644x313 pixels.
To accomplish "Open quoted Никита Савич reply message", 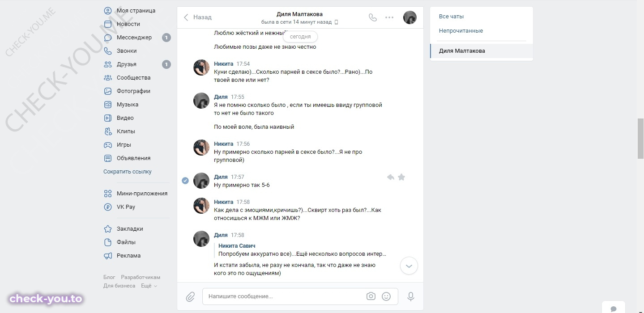I will (301, 250).
